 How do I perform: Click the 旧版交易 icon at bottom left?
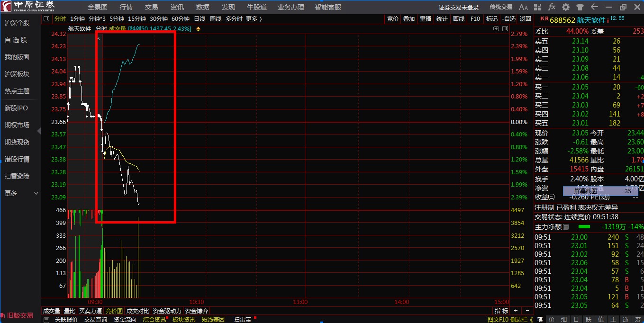click(x=3, y=315)
